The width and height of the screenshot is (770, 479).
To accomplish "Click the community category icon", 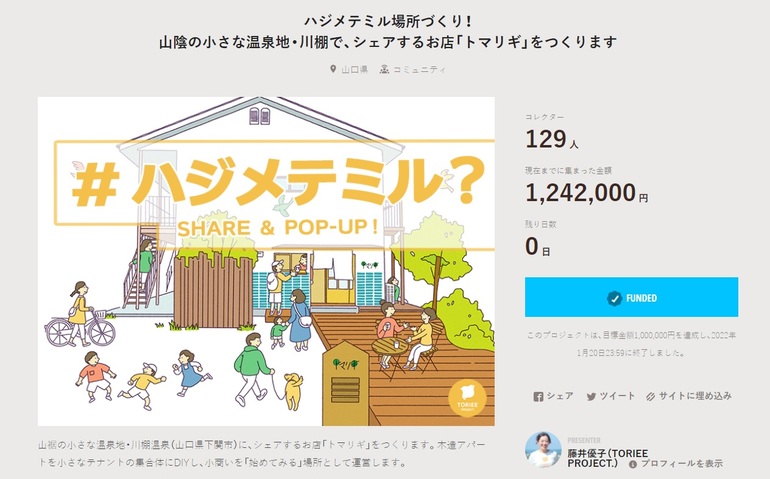I will pos(384,70).
